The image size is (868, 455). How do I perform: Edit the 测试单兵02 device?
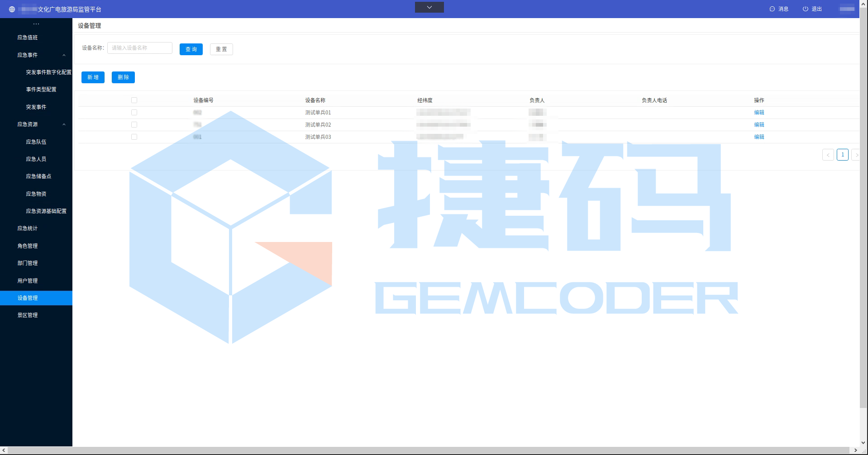click(x=759, y=125)
